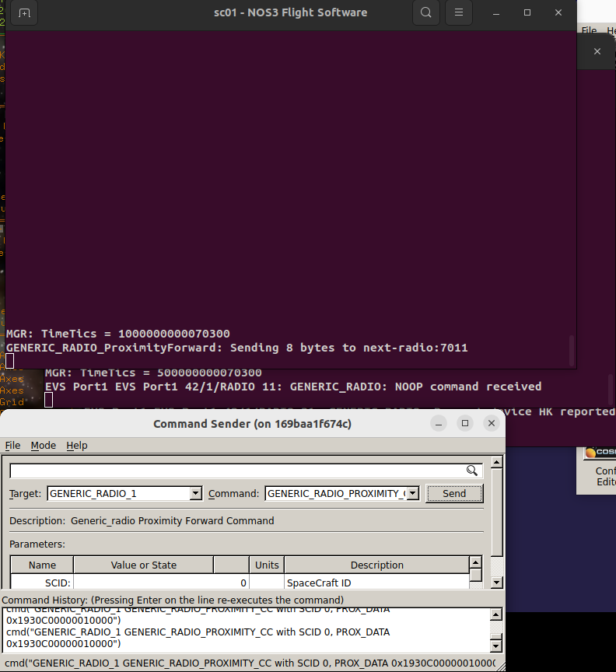Click the Command Sender pane scroll up arrow
616x672 pixels.
(496, 462)
